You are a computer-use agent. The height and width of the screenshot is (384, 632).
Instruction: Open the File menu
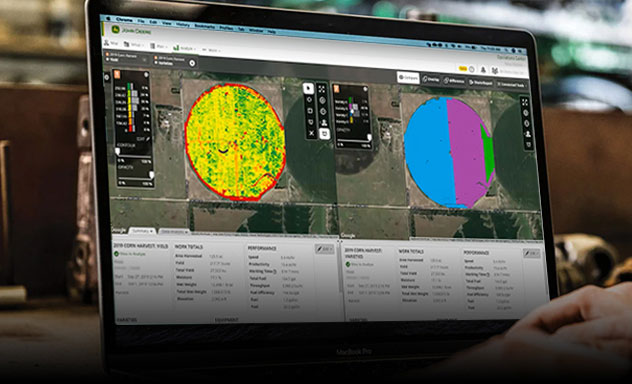coord(141,21)
